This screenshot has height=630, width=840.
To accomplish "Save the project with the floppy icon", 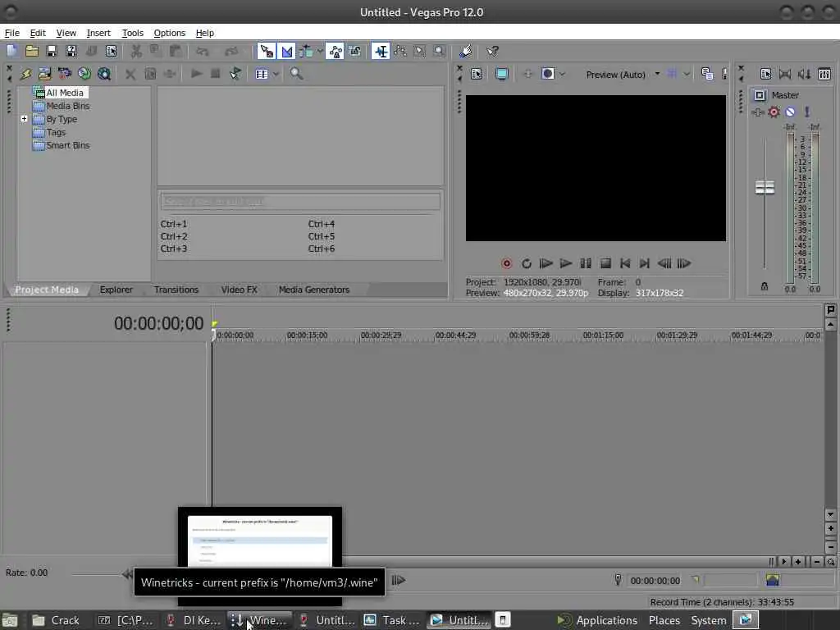I will (x=52, y=52).
